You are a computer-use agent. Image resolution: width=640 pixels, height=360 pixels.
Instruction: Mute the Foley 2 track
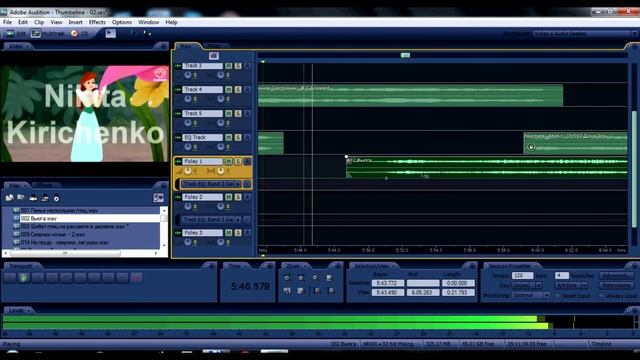pos(229,197)
